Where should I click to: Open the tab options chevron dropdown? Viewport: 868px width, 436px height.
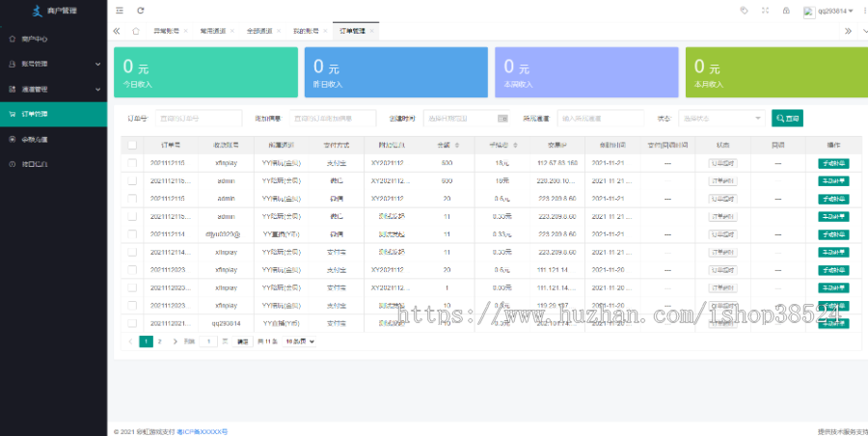point(865,31)
